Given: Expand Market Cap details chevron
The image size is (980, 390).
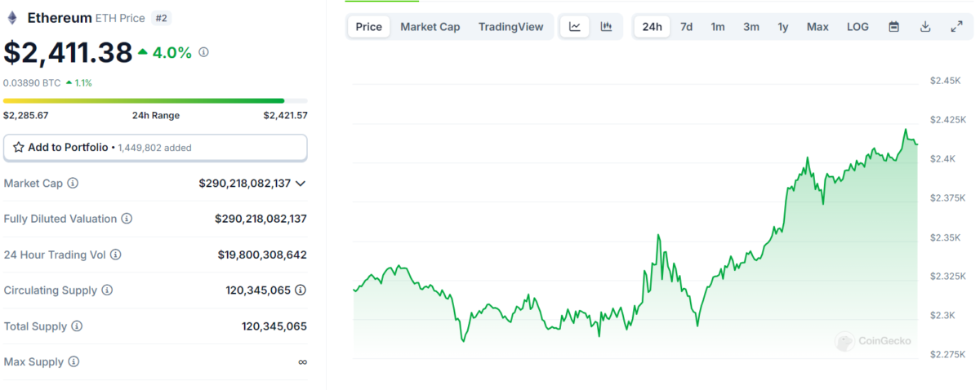Looking at the screenshot, I should pyautogui.click(x=301, y=184).
